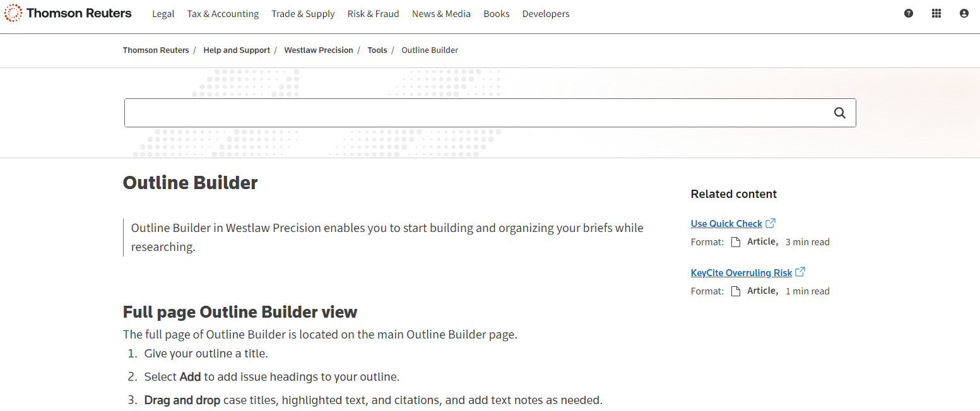Open the Use Quick Check article link
This screenshot has height=411, width=980.
coord(726,224)
